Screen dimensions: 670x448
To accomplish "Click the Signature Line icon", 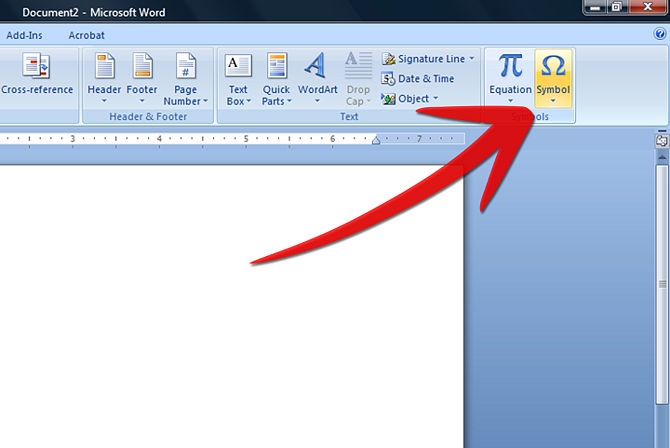I will pyautogui.click(x=388, y=59).
